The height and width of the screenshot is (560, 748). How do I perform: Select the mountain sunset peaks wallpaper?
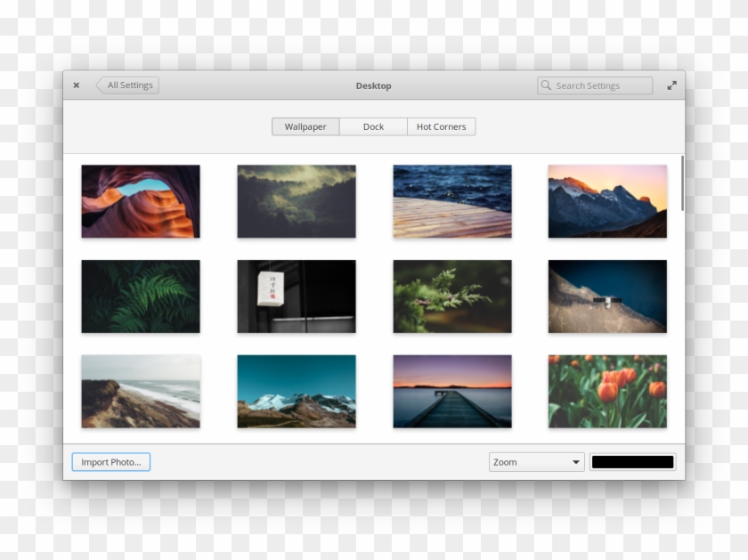[x=606, y=200]
